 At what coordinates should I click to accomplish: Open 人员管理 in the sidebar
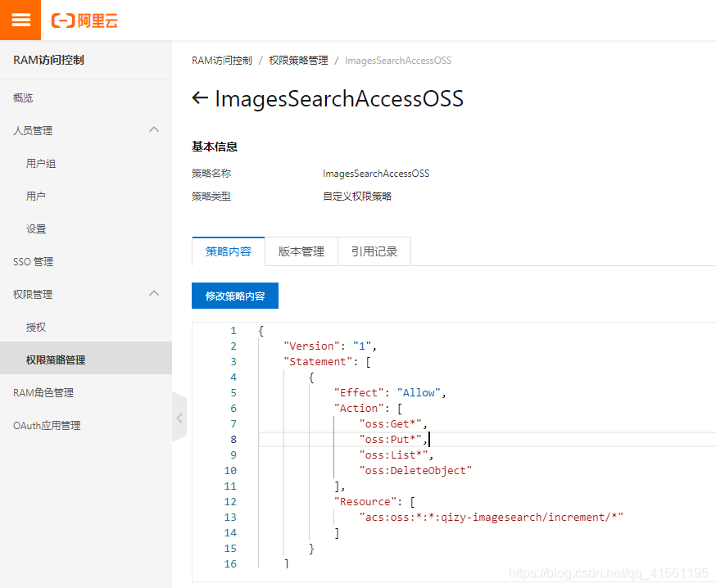pos(33,130)
